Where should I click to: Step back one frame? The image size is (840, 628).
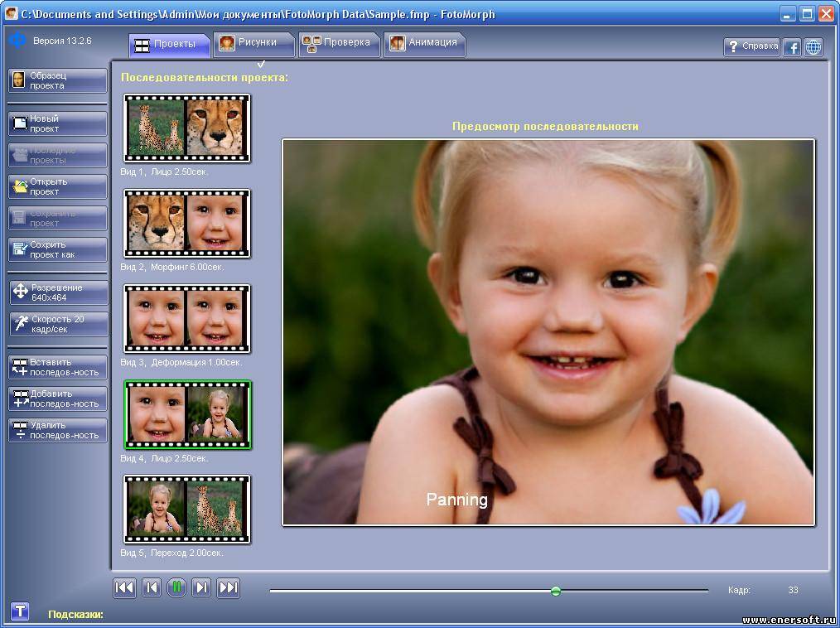coord(151,588)
